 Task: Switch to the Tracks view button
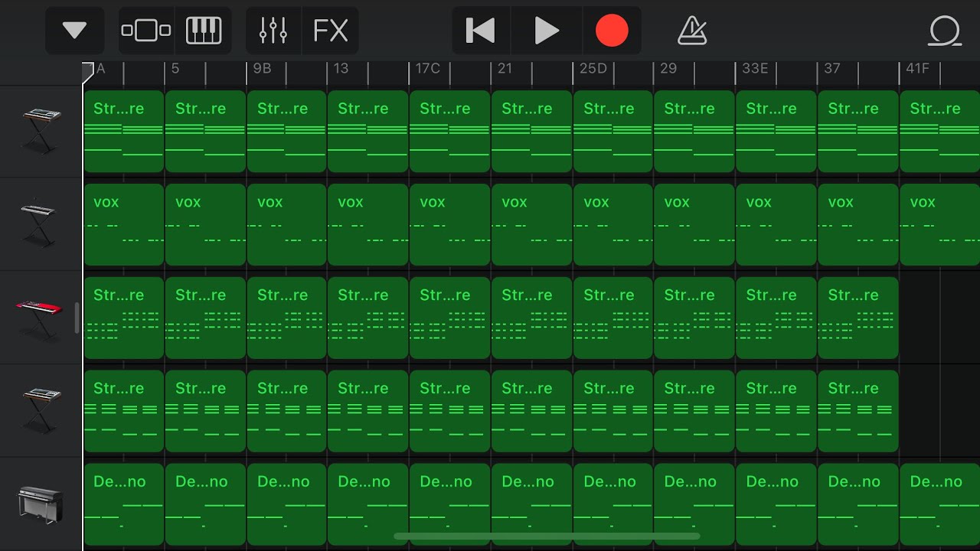tap(146, 31)
